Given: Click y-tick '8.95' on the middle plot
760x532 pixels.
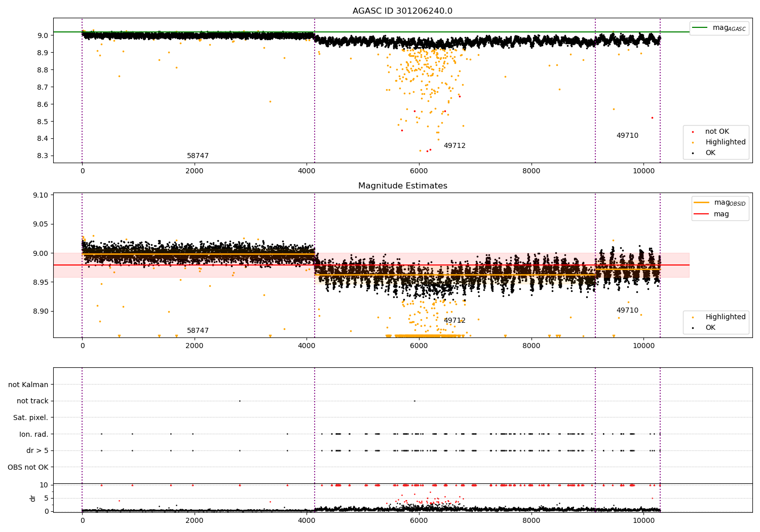Looking at the screenshot, I should (x=41, y=282).
